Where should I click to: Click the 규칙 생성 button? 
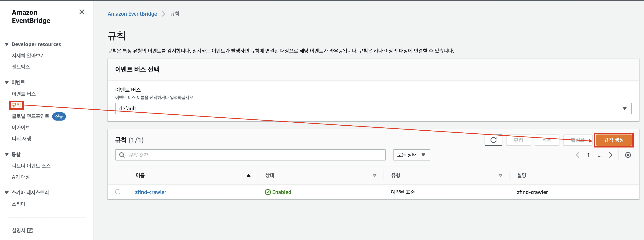(x=614, y=140)
